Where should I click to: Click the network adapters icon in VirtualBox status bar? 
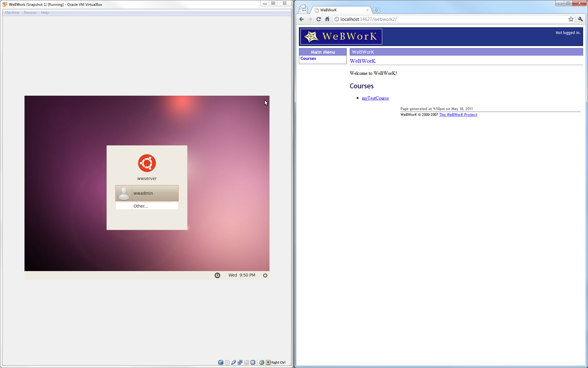pos(240,362)
